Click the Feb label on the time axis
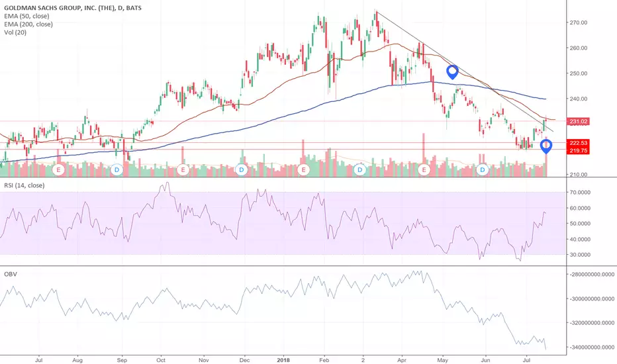This screenshot has width=617, height=364. point(324,360)
